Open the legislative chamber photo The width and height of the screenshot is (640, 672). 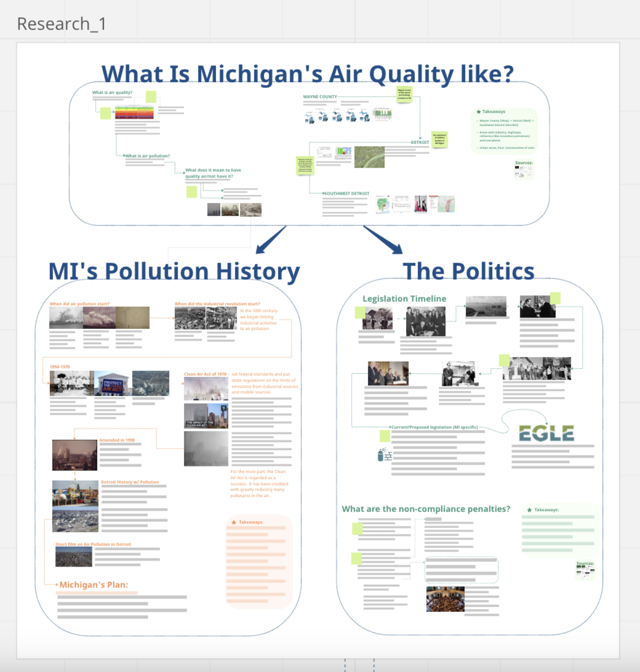coord(445,599)
